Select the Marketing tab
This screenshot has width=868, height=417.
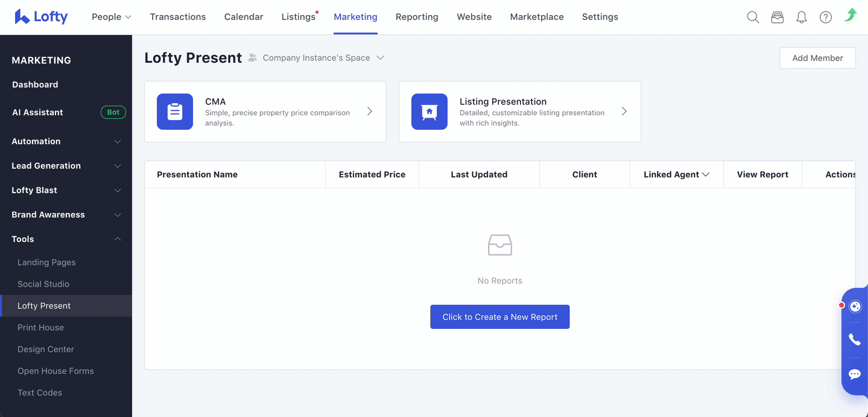pos(355,17)
